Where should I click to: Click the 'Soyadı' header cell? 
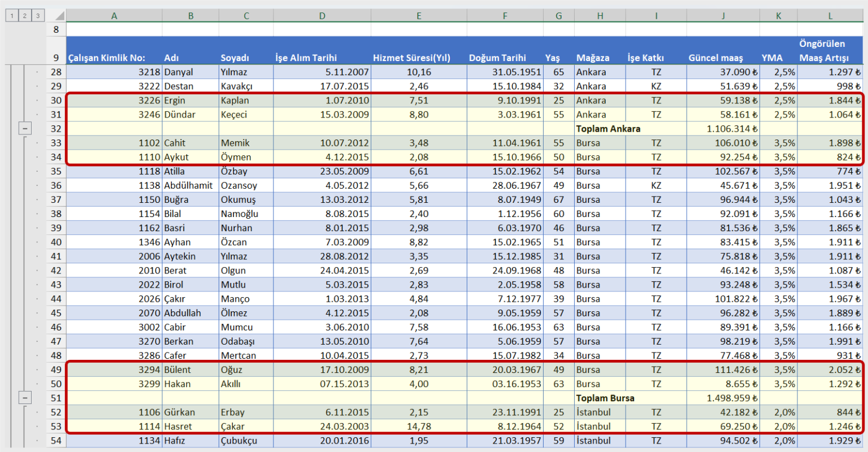point(246,51)
